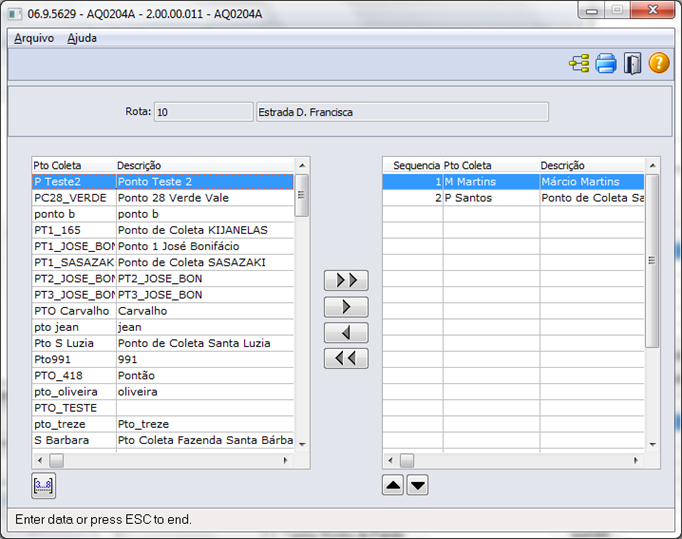
Task: Click the renumber sequence 3..8 button
Action: [43, 485]
